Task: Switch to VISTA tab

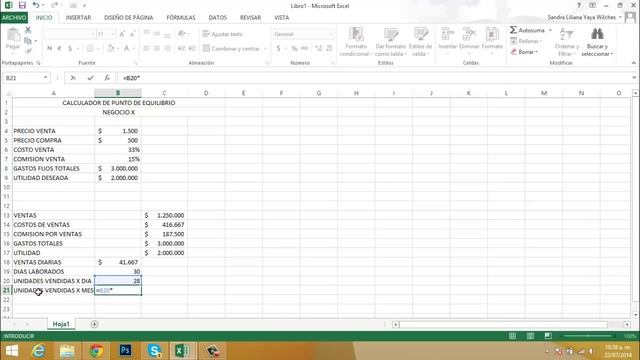Action: (282, 18)
